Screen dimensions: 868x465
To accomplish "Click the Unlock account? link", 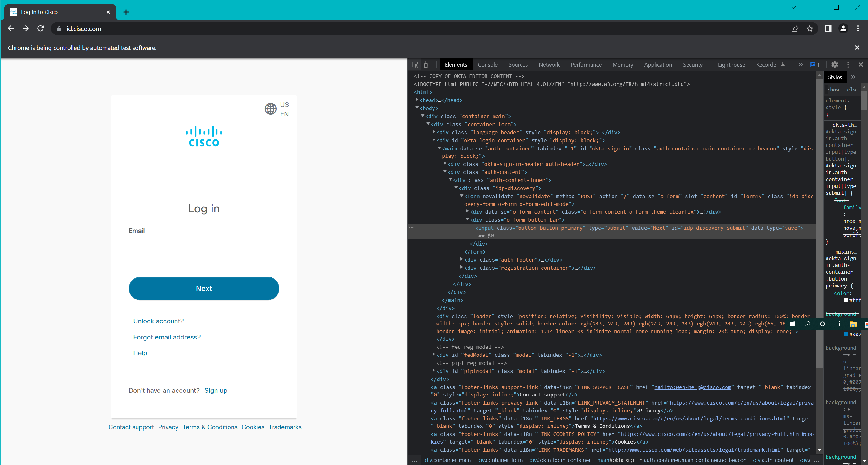I will pyautogui.click(x=158, y=321).
